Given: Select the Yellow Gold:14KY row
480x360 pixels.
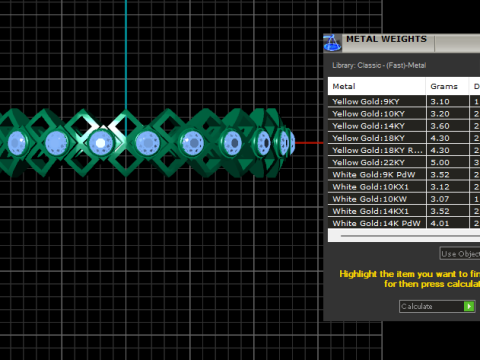Looking at the screenshot, I should 404,126.
